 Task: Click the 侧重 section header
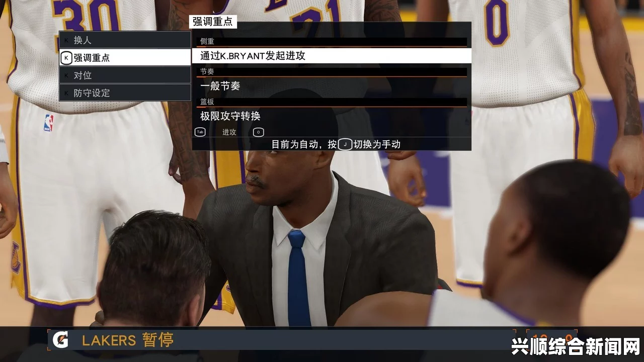(207, 42)
